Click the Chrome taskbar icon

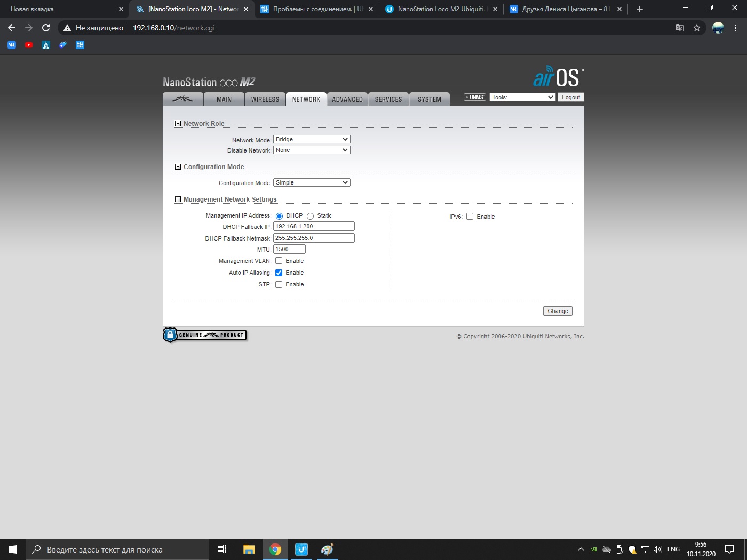[x=275, y=549]
